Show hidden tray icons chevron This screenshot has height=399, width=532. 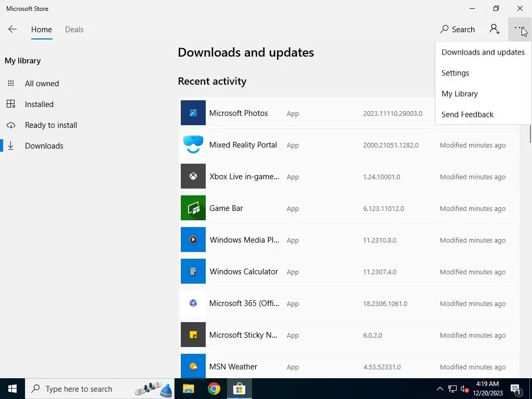pyautogui.click(x=440, y=389)
